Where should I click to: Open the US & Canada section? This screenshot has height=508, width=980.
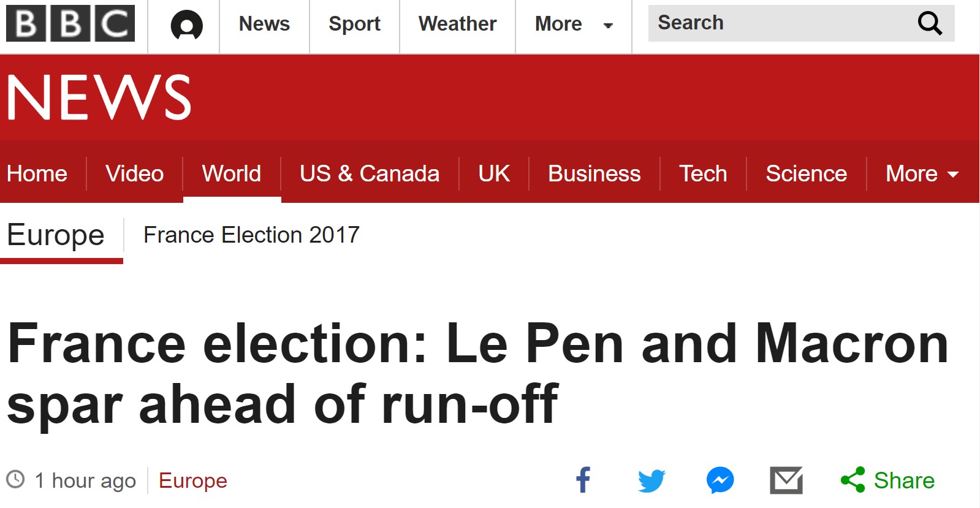point(370,173)
